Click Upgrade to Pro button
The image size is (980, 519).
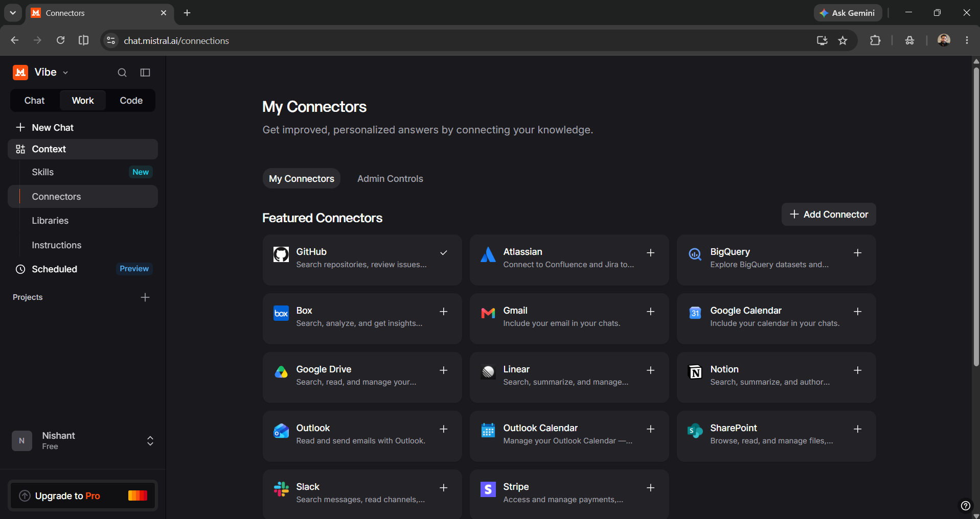[83, 496]
